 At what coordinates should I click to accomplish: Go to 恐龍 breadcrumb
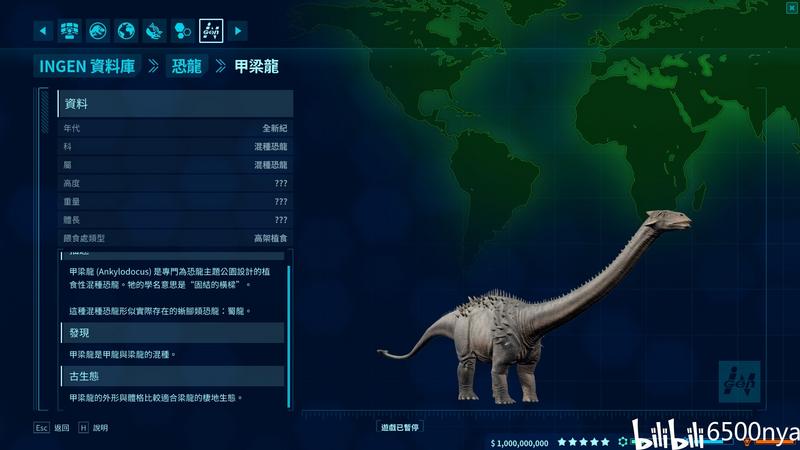(187, 66)
